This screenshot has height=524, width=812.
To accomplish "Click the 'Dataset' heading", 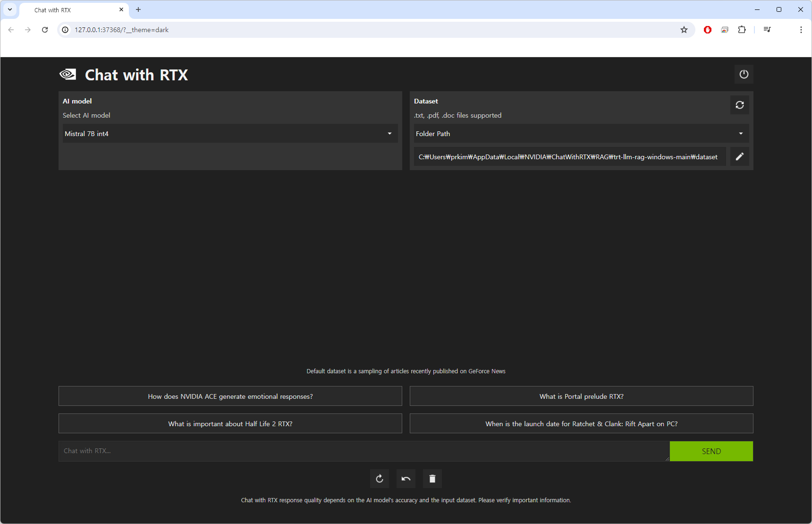I will (x=426, y=101).
